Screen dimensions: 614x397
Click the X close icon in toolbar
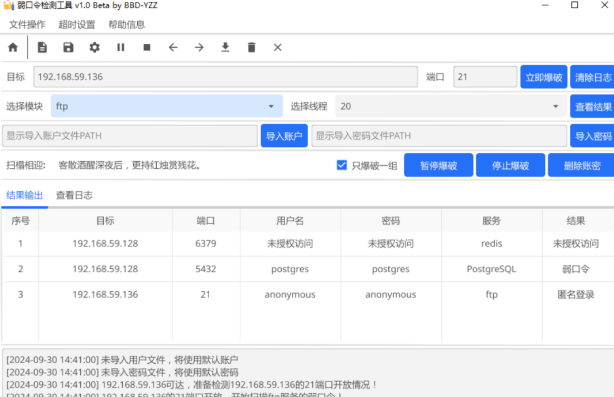278,47
